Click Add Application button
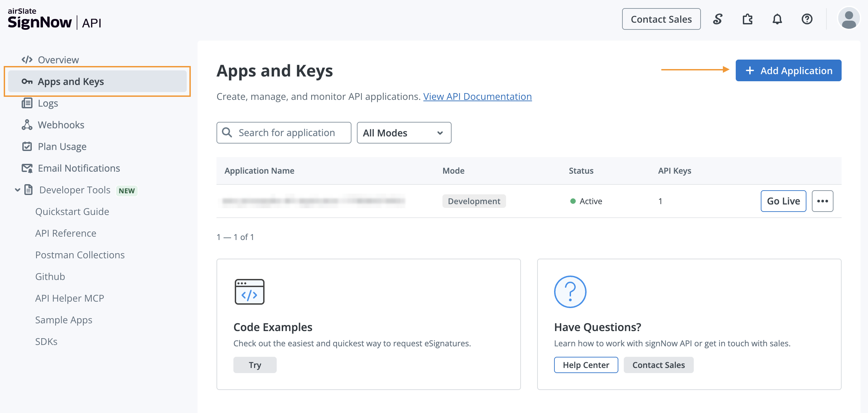868x413 pixels. 789,70
